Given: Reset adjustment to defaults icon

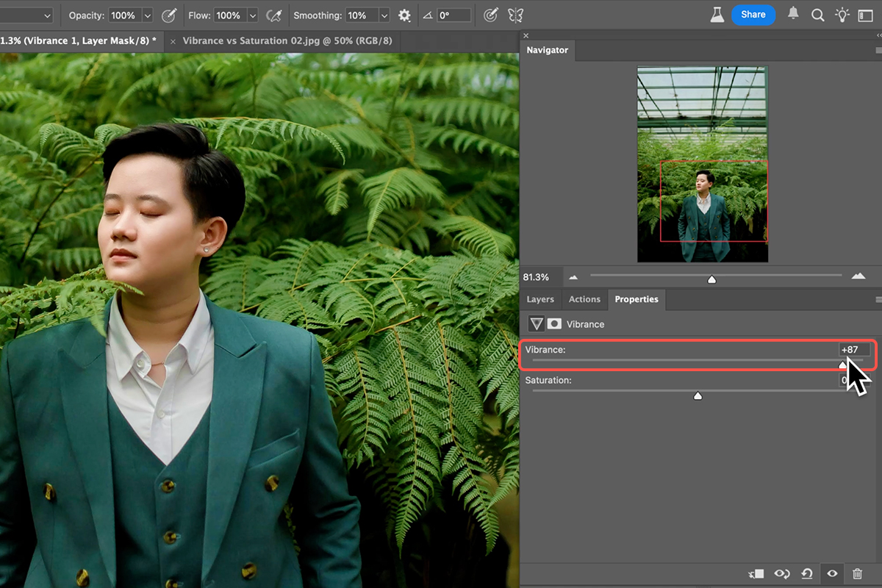Looking at the screenshot, I should [807, 573].
